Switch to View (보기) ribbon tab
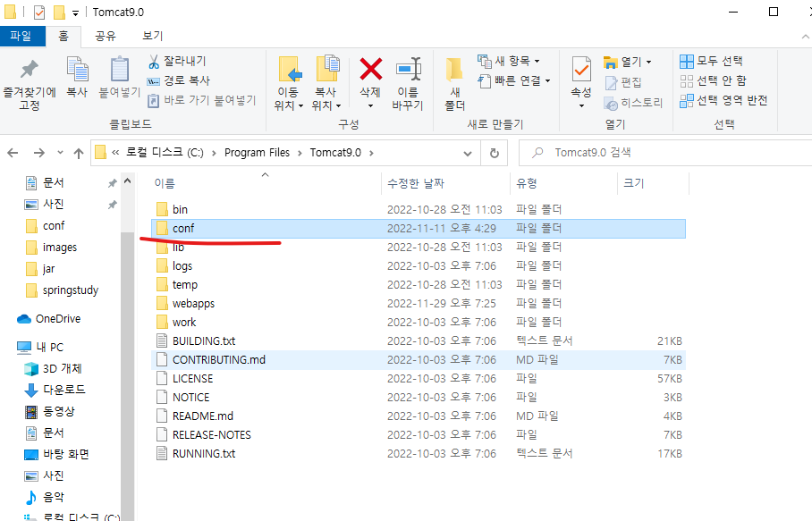812x521 pixels. coord(152,37)
